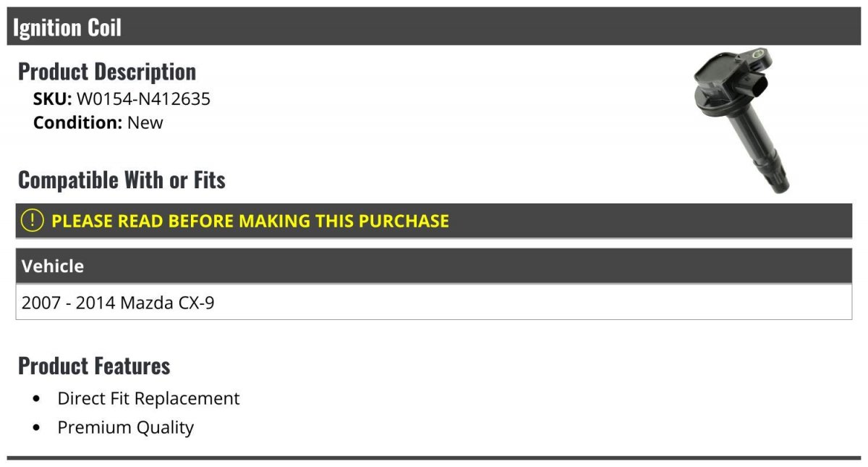Click the green ring atop the coil image
This screenshot has width=868, height=467.
coord(757,54)
